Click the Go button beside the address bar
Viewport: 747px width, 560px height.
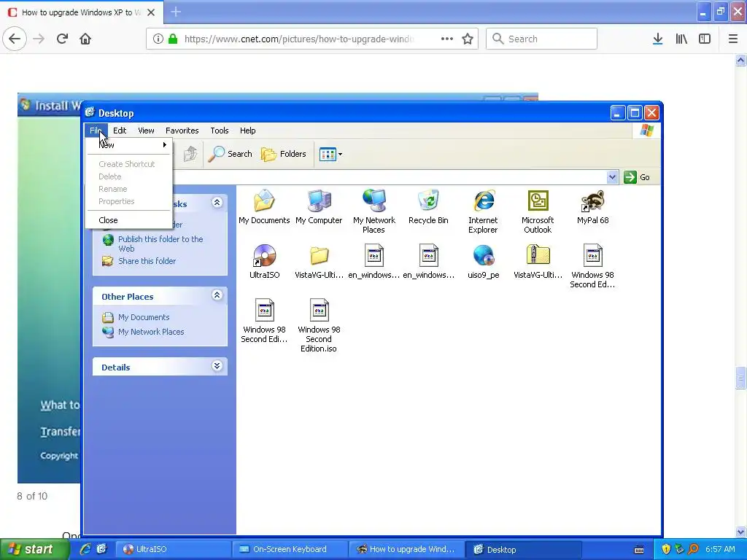pos(636,177)
